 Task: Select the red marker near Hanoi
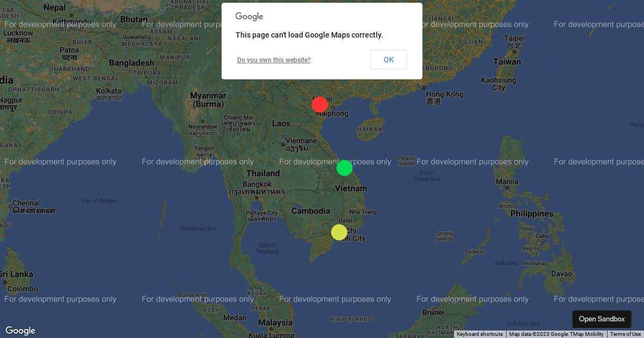point(320,105)
